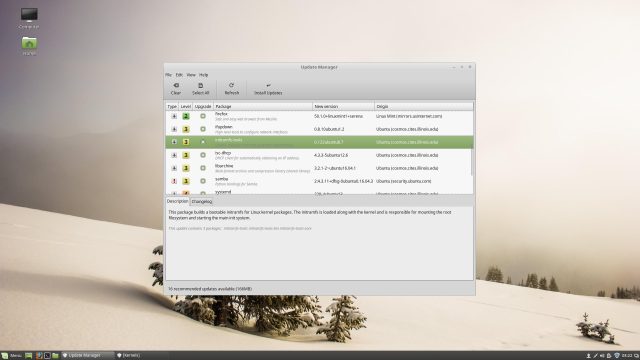Image resolution: width=640 pixels, height=360 pixels.
Task: Click the level 3 badge in ifupdown row
Action: [186, 129]
